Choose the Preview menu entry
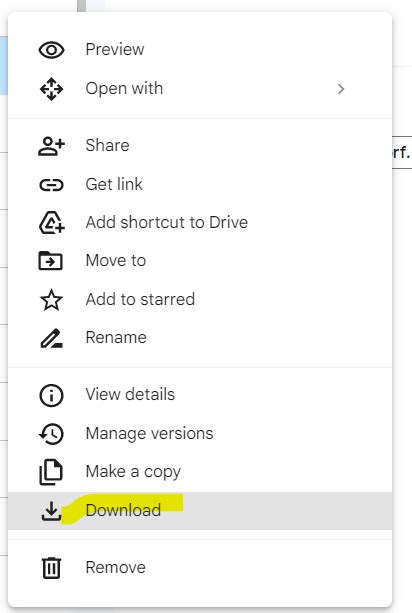Image resolution: width=412 pixels, height=613 pixels. coord(200,50)
